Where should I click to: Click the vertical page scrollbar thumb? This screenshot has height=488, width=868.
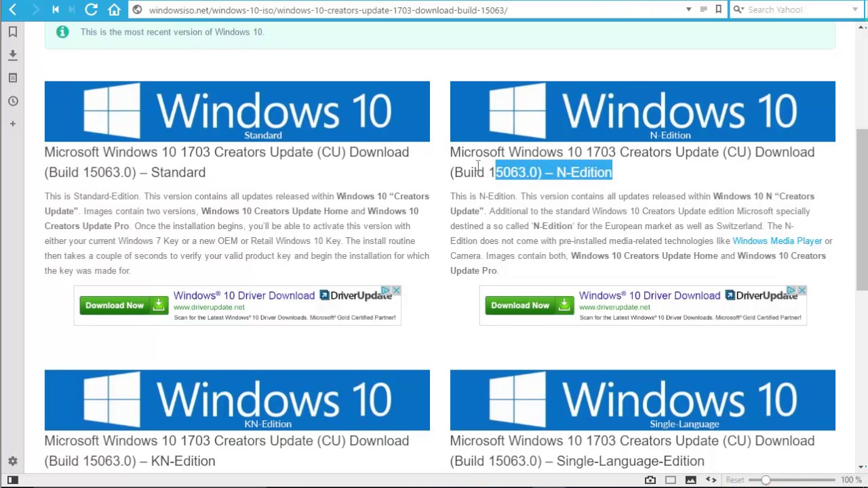(x=863, y=210)
